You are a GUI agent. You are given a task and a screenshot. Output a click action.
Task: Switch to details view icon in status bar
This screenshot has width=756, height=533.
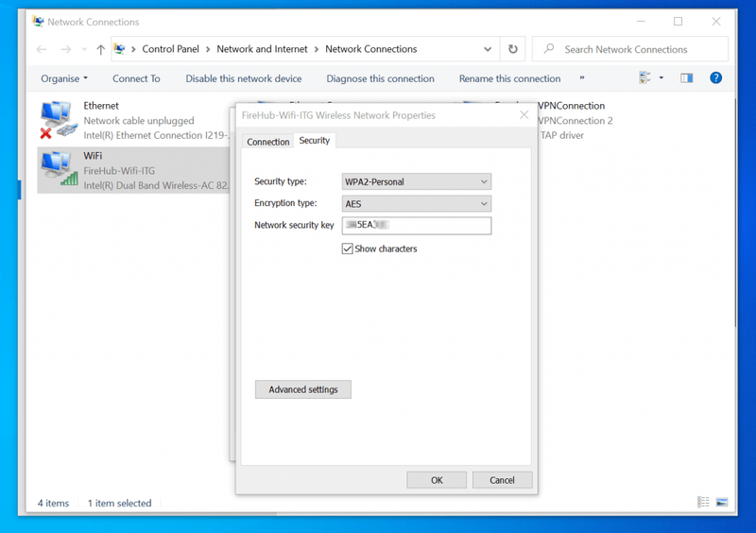(703, 502)
